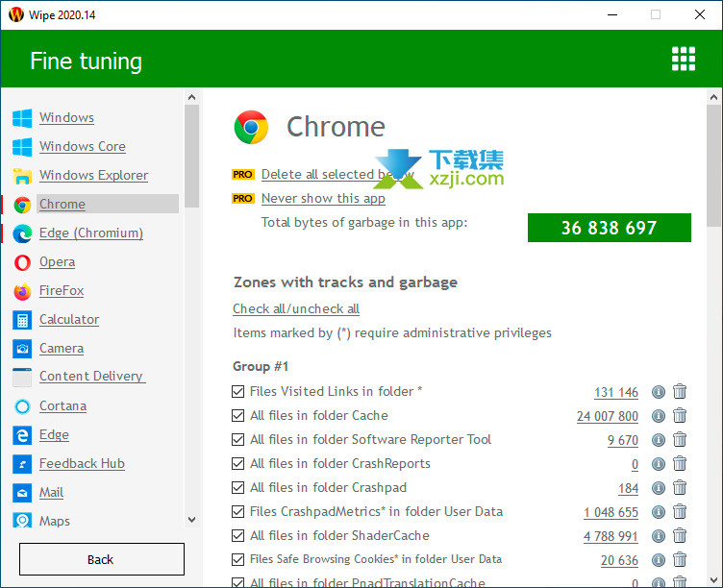Open the 4 788 991 ShaderCache size link
The width and height of the screenshot is (723, 588).
pyautogui.click(x=611, y=536)
